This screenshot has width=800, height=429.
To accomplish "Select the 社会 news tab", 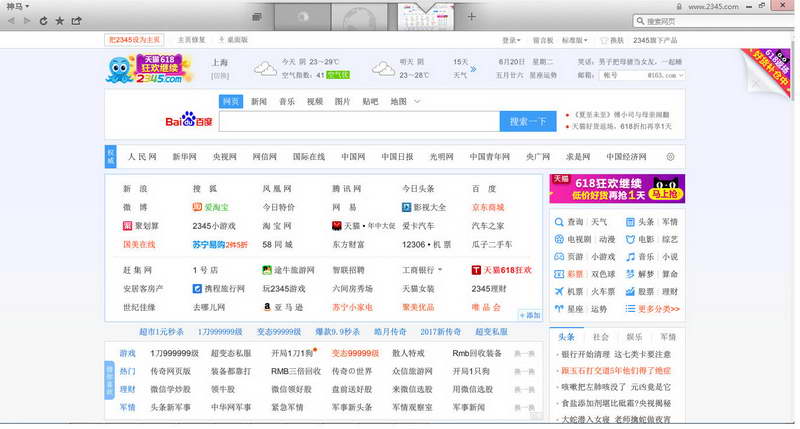I will point(601,337).
